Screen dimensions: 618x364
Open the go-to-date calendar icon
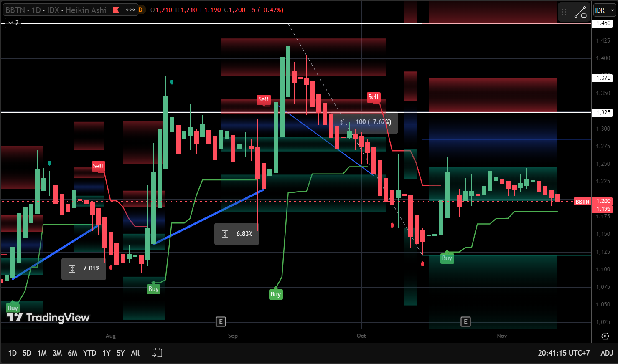pos(157,353)
